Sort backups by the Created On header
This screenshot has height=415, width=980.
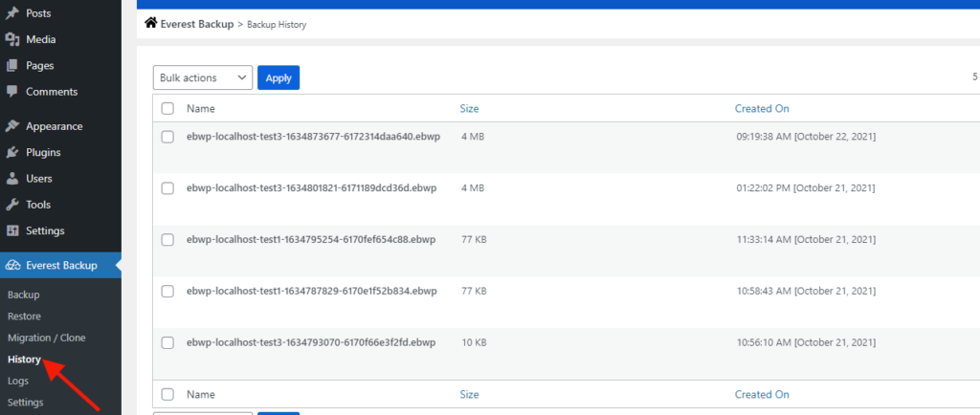(x=762, y=109)
